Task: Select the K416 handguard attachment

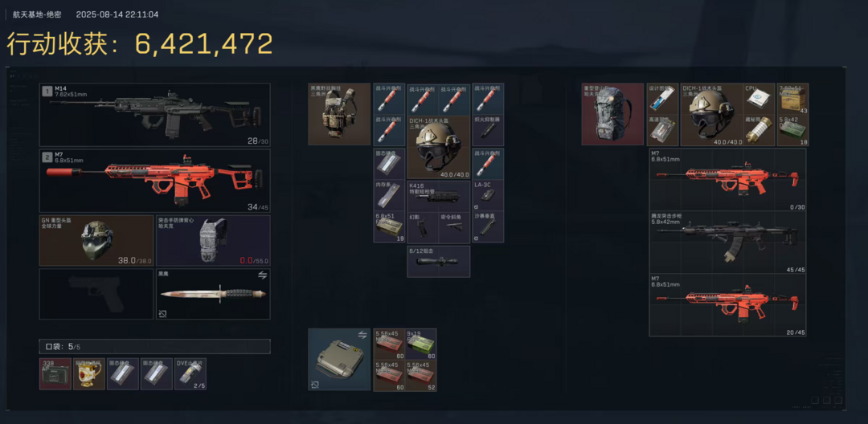Action: (439, 196)
